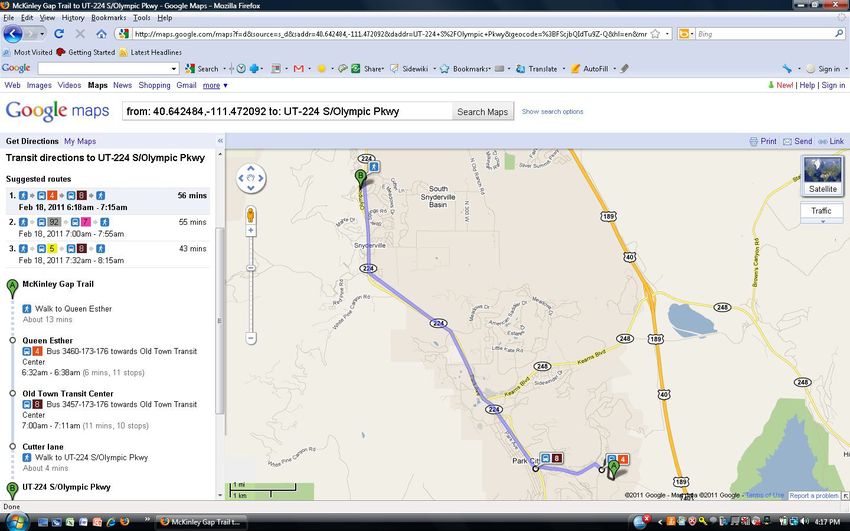Image resolution: width=850 pixels, height=531 pixels.
Task: Zoom in with the plus button
Action: pyautogui.click(x=250, y=230)
